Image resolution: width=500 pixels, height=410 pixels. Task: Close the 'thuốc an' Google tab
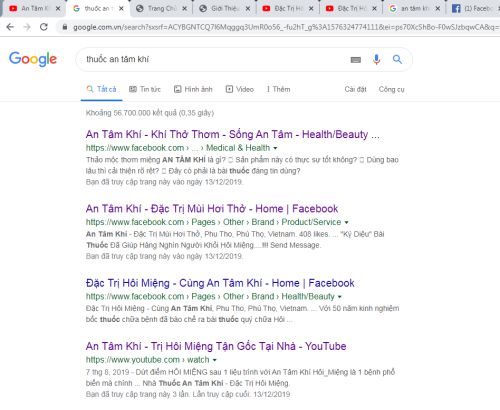[x=121, y=9]
